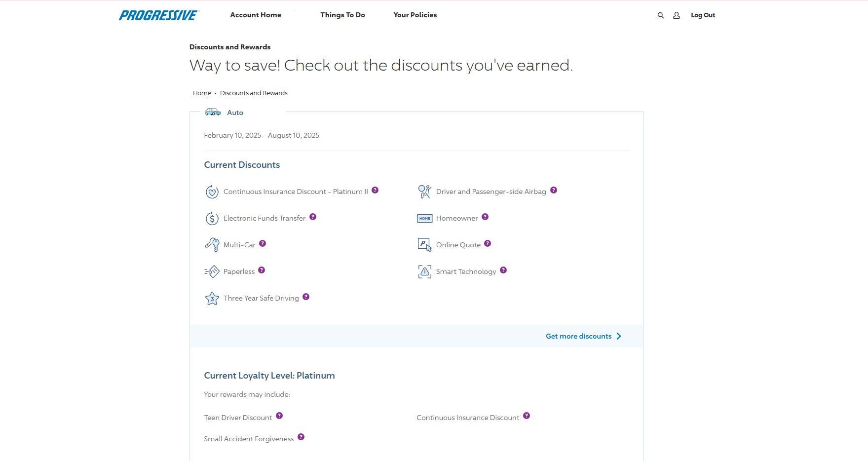The width and height of the screenshot is (868, 461).
Task: Click the question mark next to Paperless
Action: pos(262,270)
